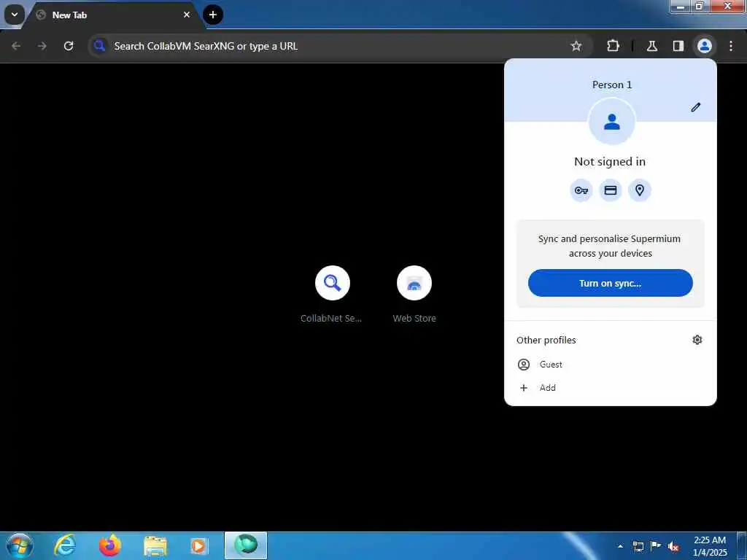The width and height of the screenshot is (747, 560).
Task: Click Supermium browser taskbar button
Action: point(246,545)
